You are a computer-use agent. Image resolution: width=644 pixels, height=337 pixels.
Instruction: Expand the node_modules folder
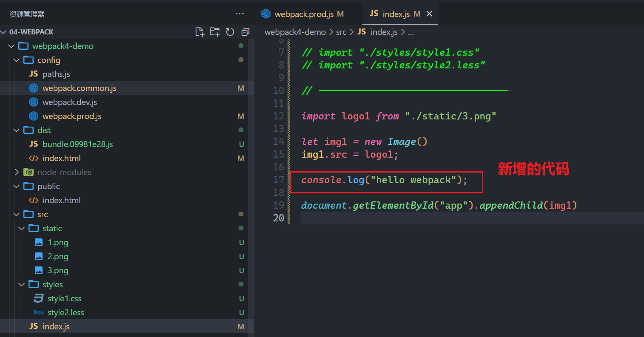(17, 172)
